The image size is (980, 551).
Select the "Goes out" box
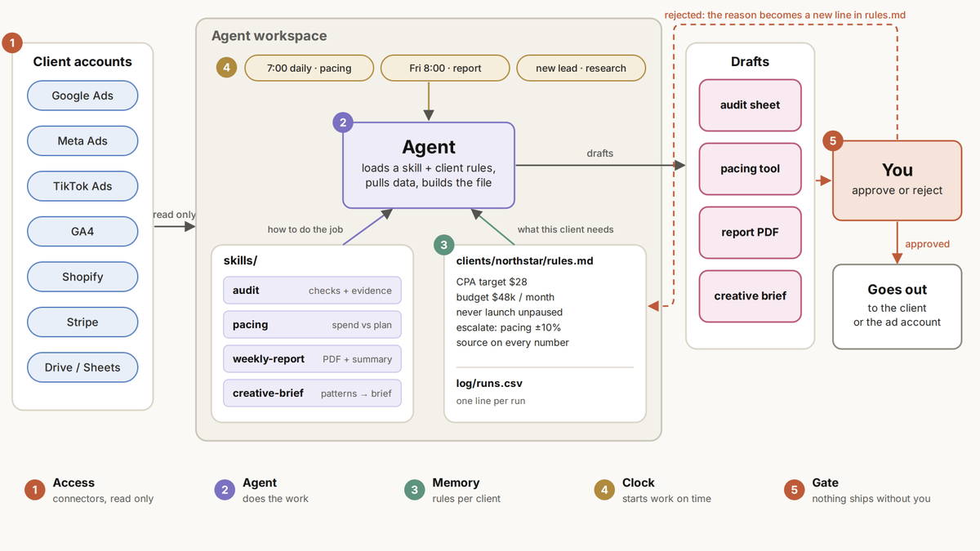[898, 306]
